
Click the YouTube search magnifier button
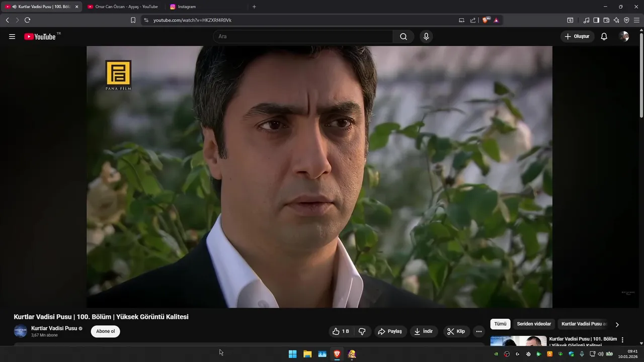pos(404,37)
